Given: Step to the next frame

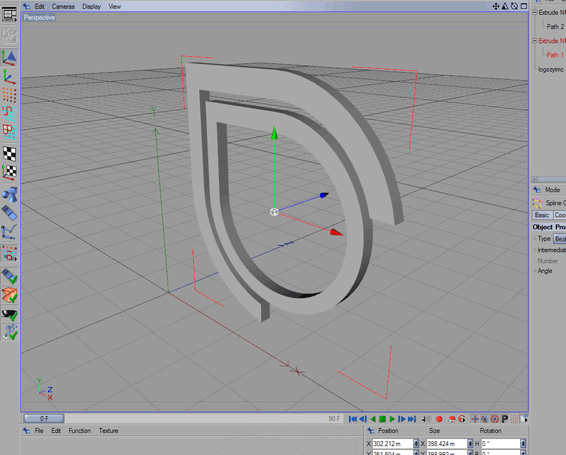Looking at the screenshot, I should point(401,419).
